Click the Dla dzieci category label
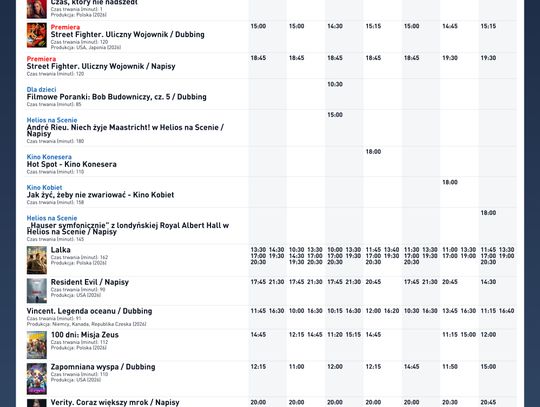This screenshot has width=540, height=407. [x=41, y=90]
